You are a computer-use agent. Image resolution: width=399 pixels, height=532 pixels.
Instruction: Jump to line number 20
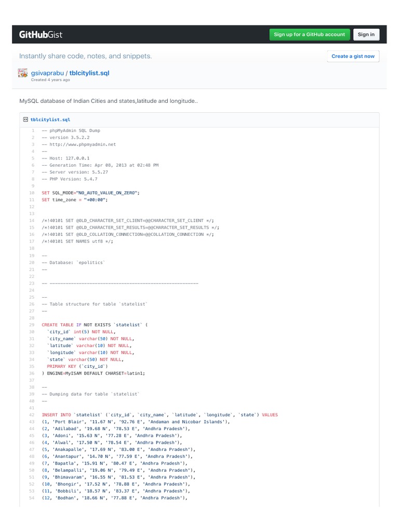click(x=32, y=262)
